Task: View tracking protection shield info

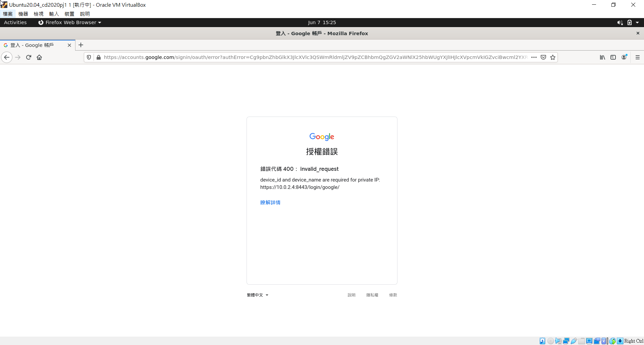Action: 89,57
